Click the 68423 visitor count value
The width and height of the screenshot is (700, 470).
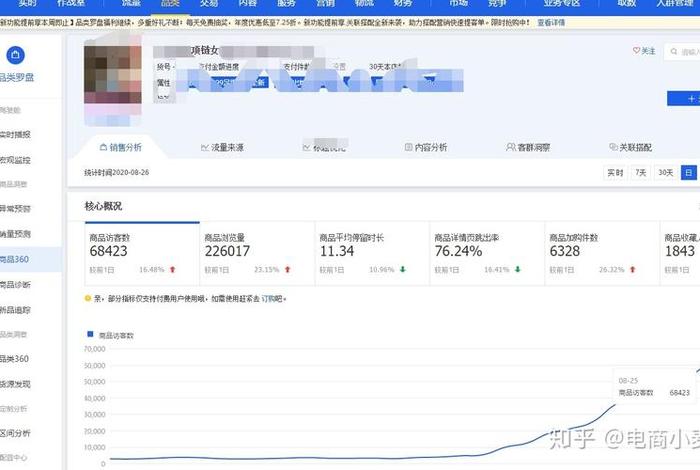108,251
